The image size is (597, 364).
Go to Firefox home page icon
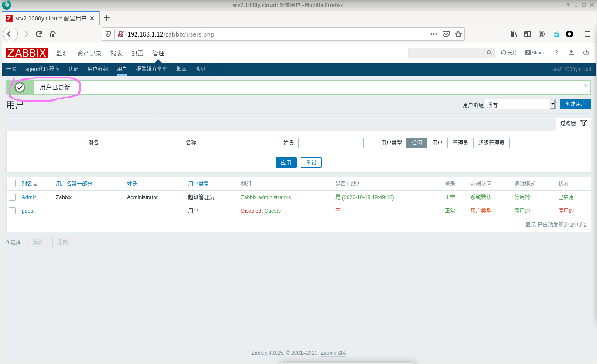click(x=53, y=34)
